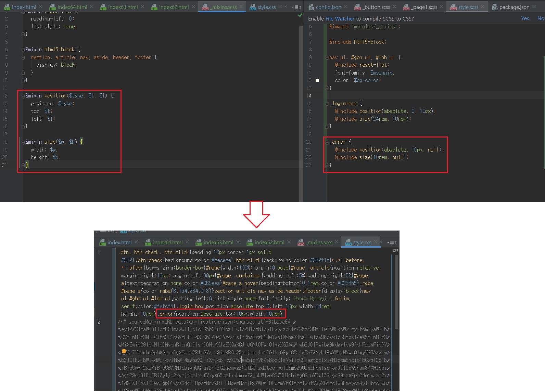Image resolution: width=545 pixels, height=392 pixels.
Task: Collapse the @mixin position block fold marker
Action: 23,96
